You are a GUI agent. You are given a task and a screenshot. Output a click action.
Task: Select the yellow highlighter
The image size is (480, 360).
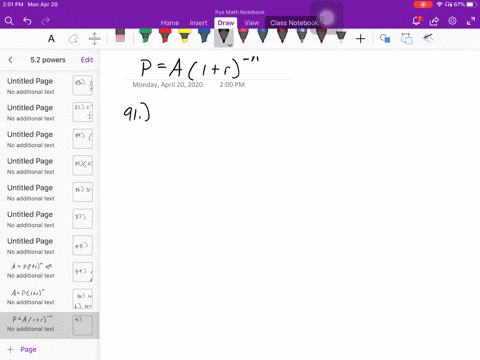[184, 36]
